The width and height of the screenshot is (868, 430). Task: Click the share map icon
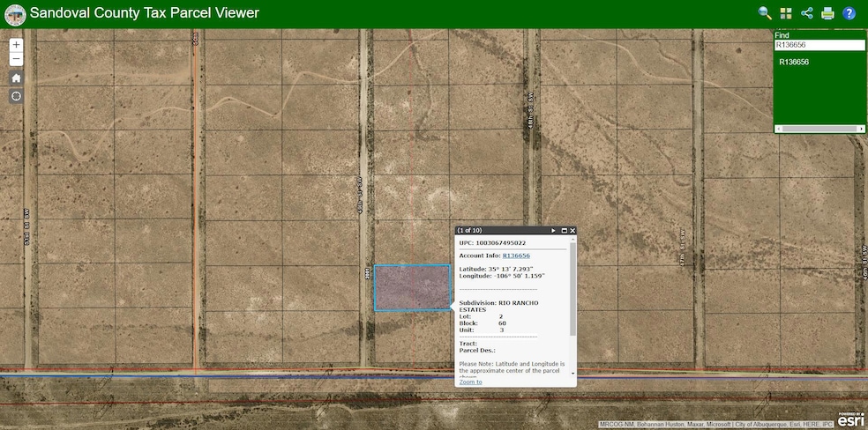806,13
